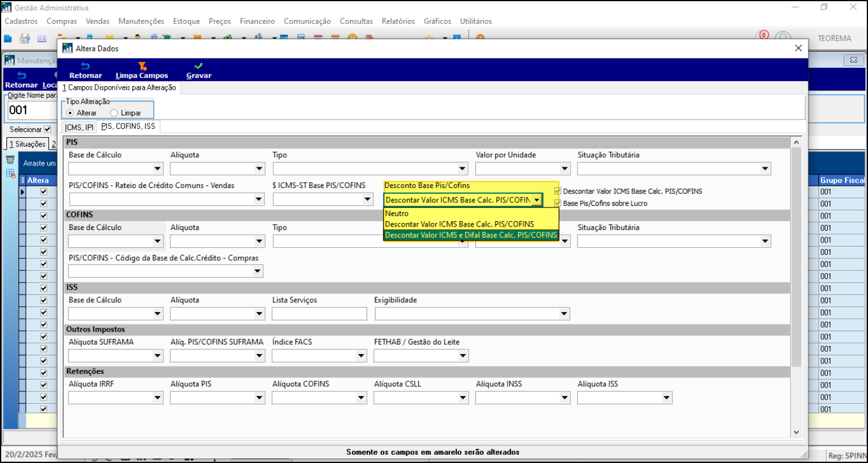Viewport: 868px width, 463px height.
Task: Switch to the ICMS, IPI tab
Action: [79, 127]
